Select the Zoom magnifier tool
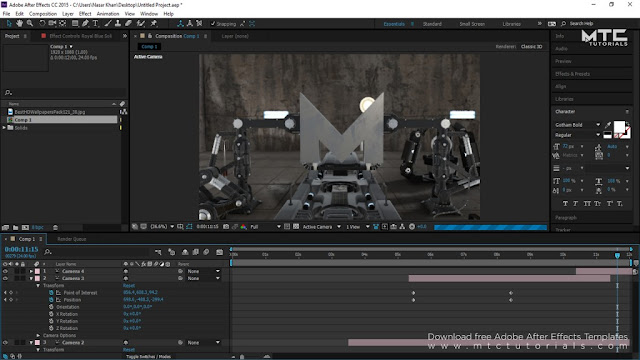Viewport: 640px width, 360px height. point(30,24)
